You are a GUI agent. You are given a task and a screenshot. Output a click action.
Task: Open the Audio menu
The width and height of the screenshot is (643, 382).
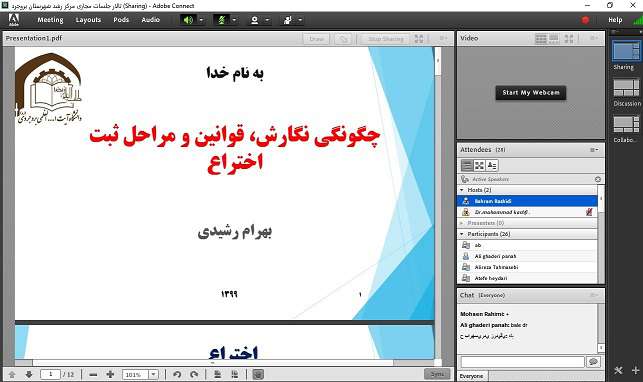coord(150,20)
